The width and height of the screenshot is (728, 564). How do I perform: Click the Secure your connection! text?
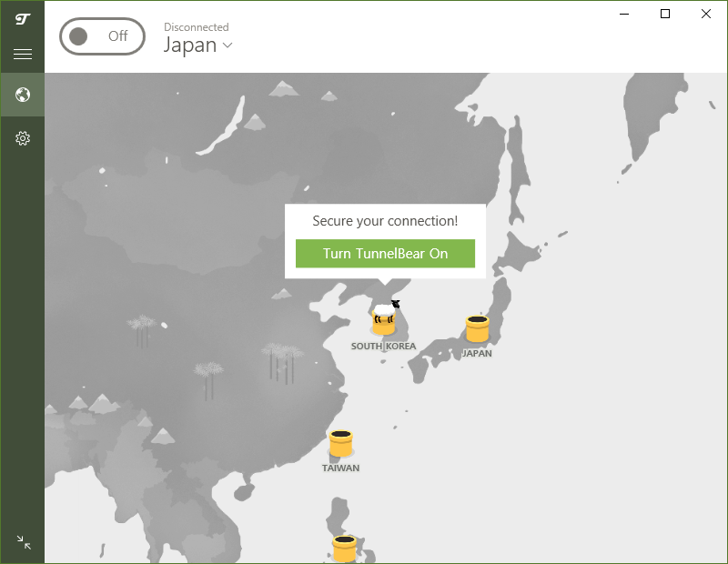(x=385, y=221)
